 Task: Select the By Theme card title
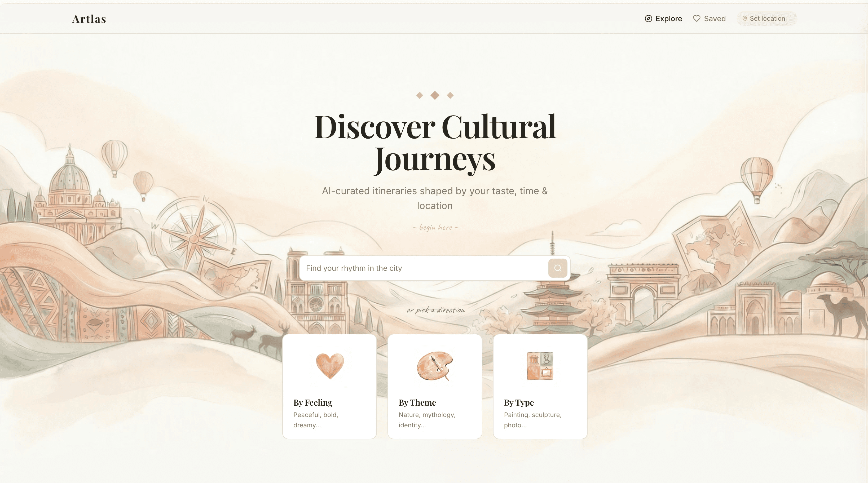point(417,402)
